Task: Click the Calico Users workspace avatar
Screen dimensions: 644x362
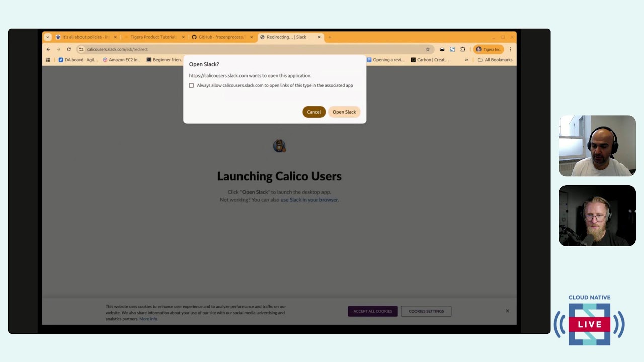Action: (279, 146)
